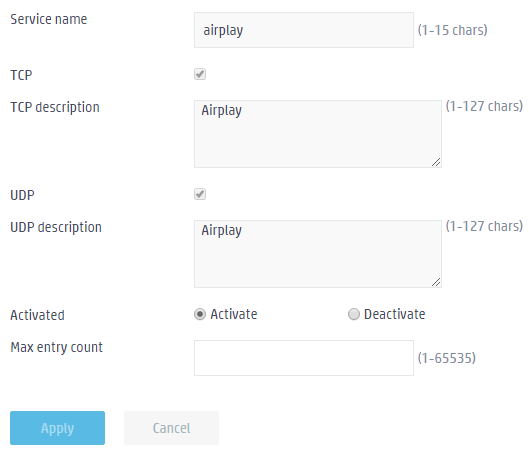Select the Deactivate radio button
The image size is (529, 451).
click(354, 314)
